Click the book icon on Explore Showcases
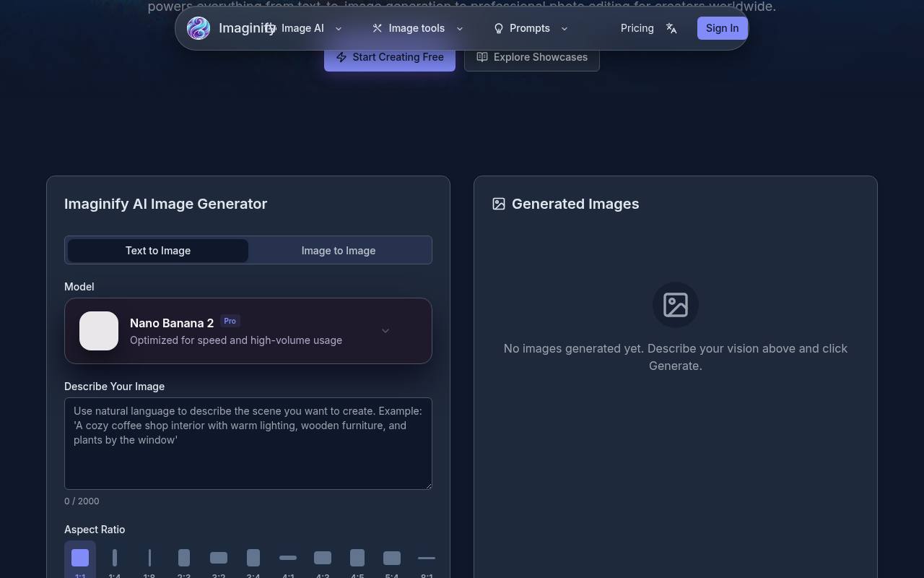 tap(482, 57)
